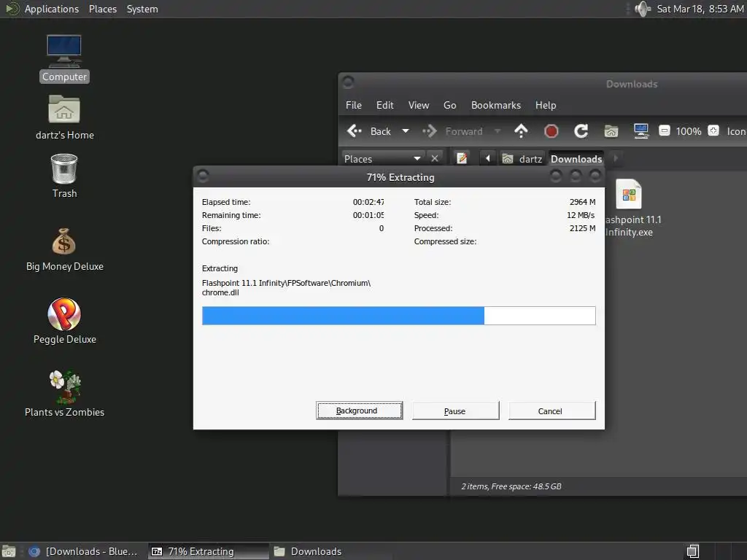747x560 pixels.
Task: Click the Background button in extraction dialog
Action: click(x=359, y=411)
